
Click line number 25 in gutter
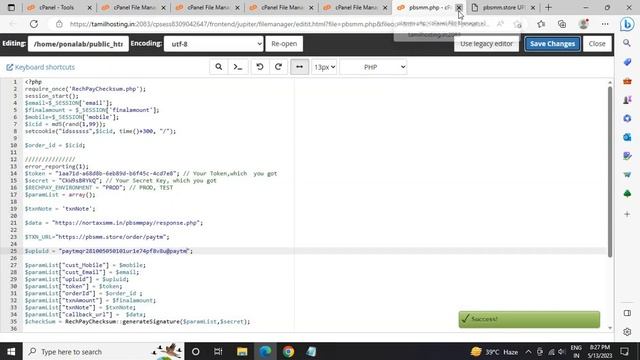coord(14,251)
